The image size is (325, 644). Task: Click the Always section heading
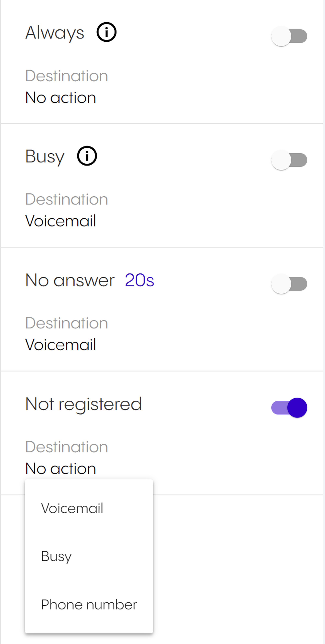pos(55,32)
